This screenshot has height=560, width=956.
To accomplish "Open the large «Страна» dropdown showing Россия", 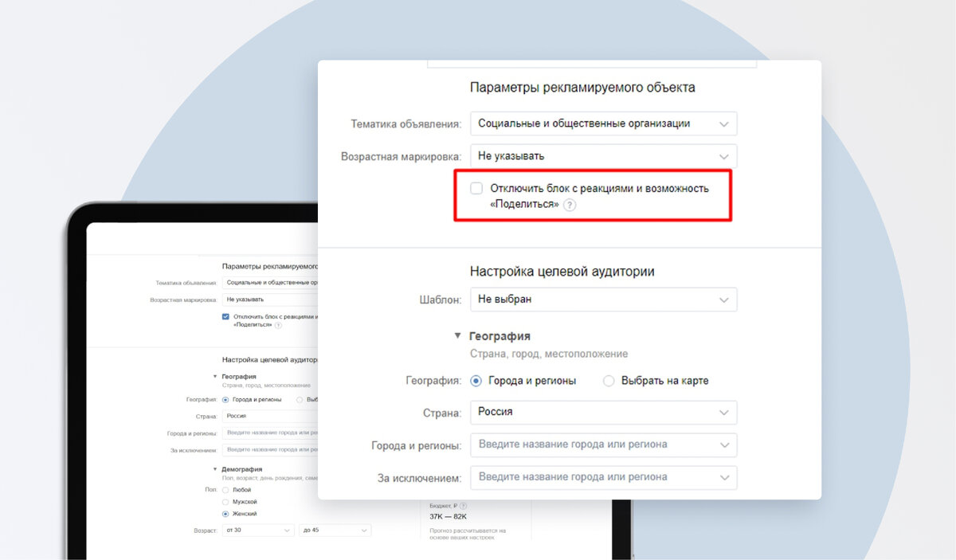I will coord(603,413).
